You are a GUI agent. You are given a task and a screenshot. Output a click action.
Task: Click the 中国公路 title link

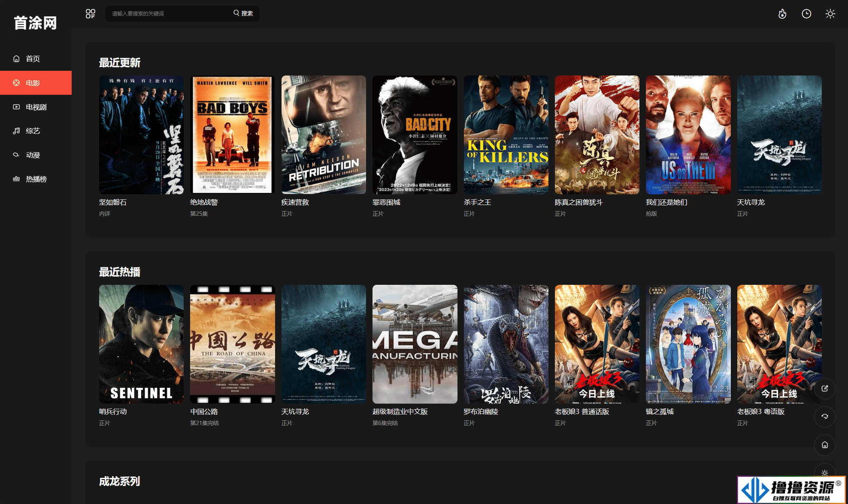coord(204,412)
